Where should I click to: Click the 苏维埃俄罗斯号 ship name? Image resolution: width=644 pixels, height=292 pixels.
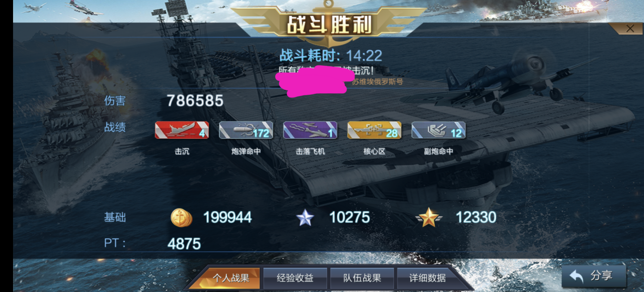tap(377, 82)
